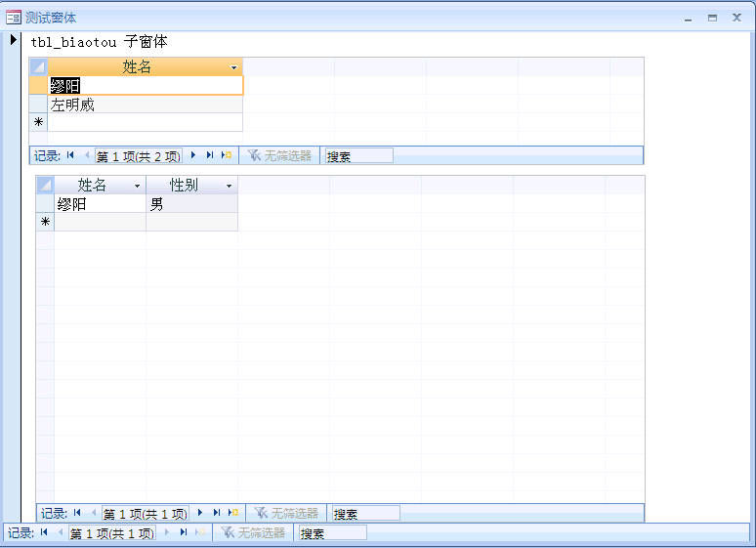This screenshot has height=548, width=756.
Task: Click empty new-row 姓名 cell in top subform
Action: [x=146, y=122]
